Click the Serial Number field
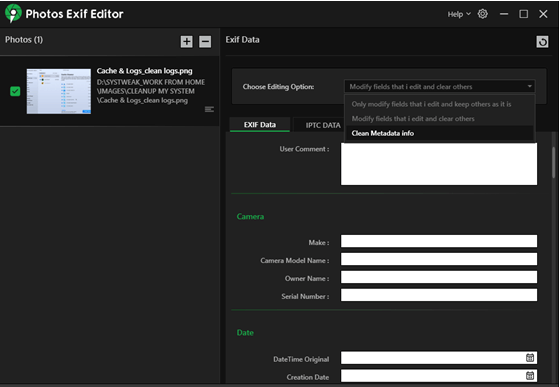 click(x=439, y=295)
